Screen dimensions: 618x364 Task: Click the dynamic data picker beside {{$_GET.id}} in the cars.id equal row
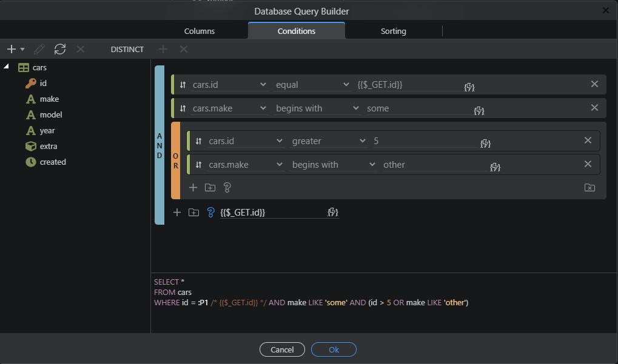point(469,87)
